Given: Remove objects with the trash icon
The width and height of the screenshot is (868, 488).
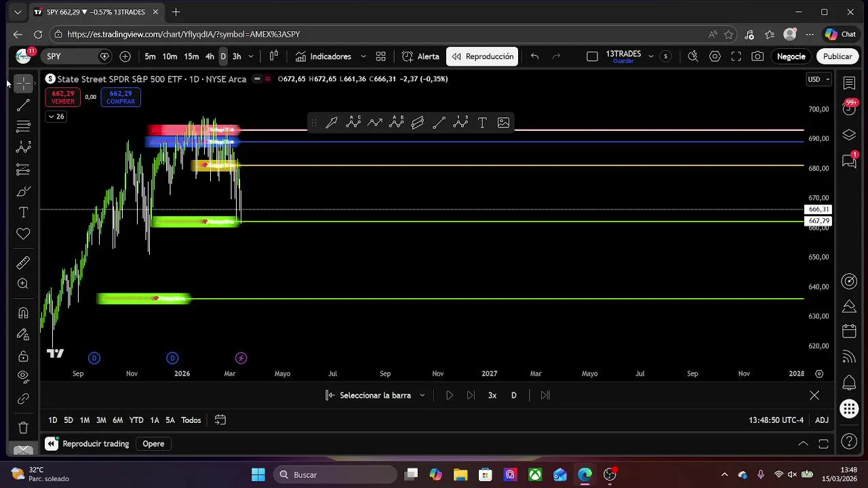Looking at the screenshot, I should [x=23, y=428].
